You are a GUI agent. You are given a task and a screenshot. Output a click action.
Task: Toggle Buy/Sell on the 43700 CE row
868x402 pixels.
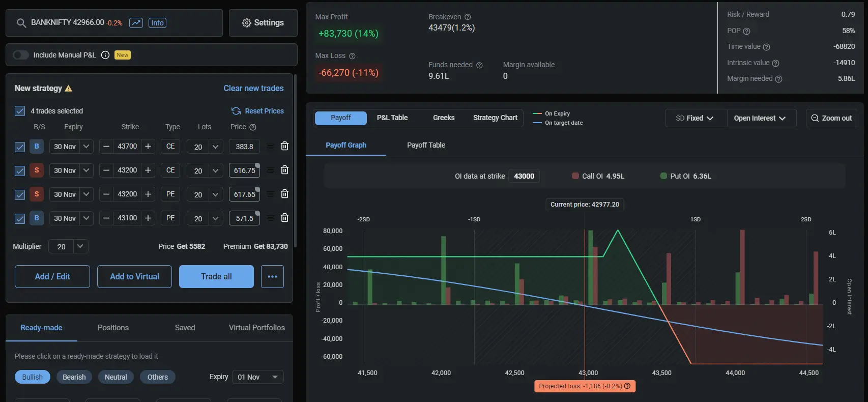pyautogui.click(x=37, y=147)
